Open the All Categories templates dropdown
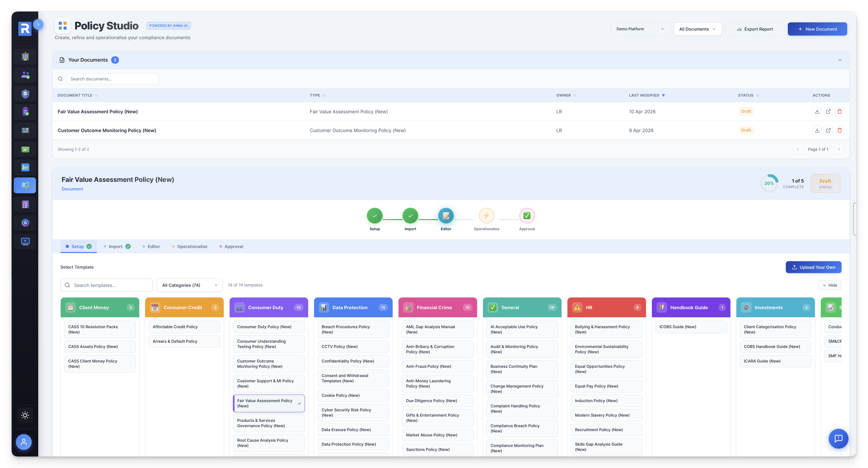 189,285
